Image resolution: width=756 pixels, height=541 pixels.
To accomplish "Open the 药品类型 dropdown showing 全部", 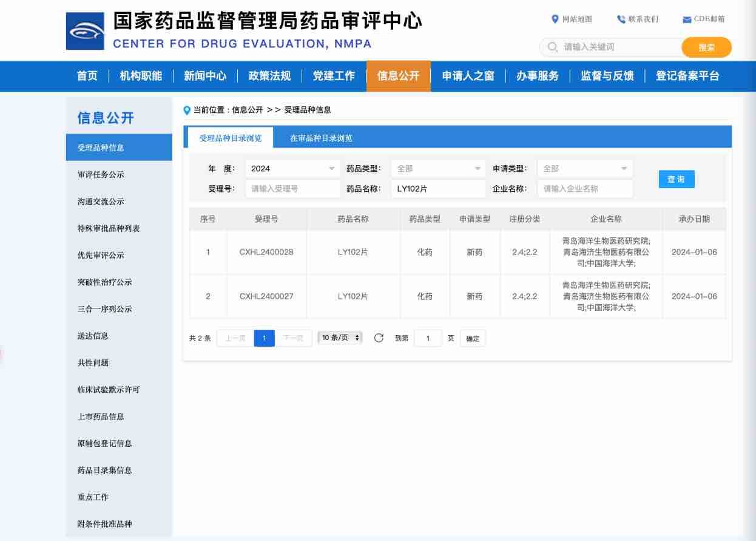I will tap(438, 168).
